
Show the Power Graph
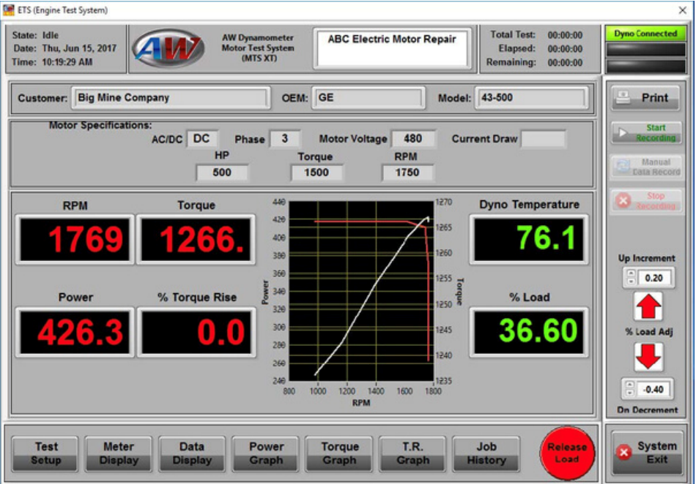pyautogui.click(x=266, y=454)
